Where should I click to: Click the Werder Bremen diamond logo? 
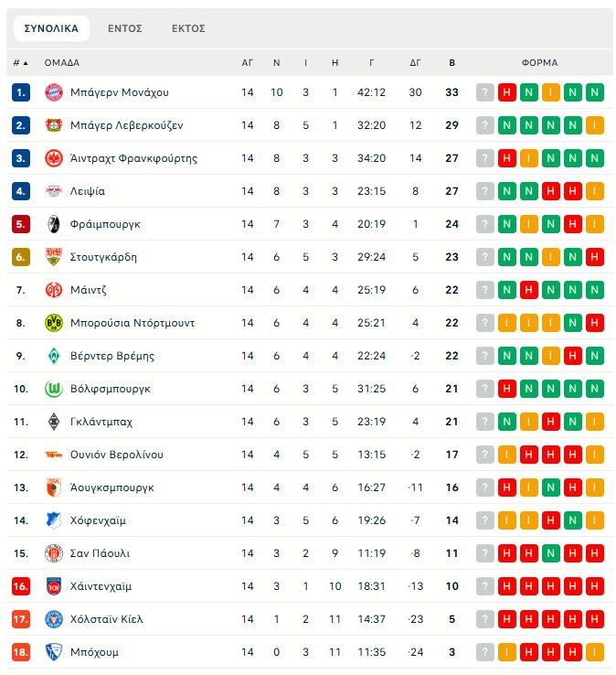[53, 356]
